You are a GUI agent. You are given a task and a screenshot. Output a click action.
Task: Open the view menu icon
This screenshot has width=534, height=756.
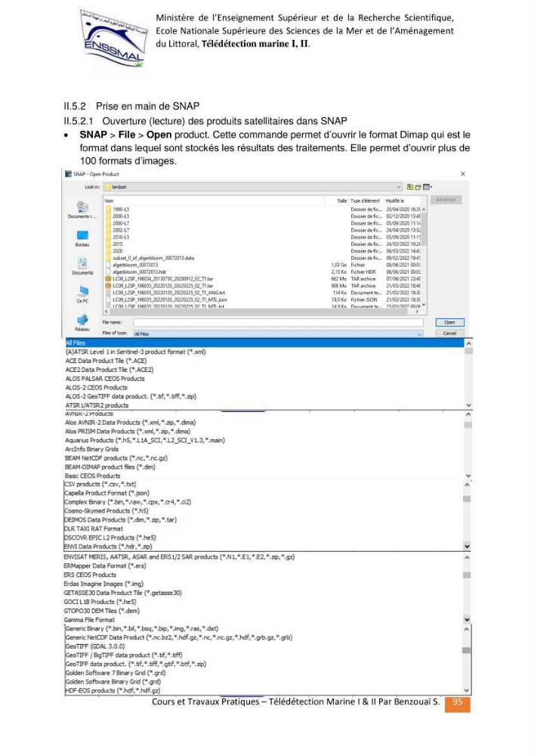(427, 187)
